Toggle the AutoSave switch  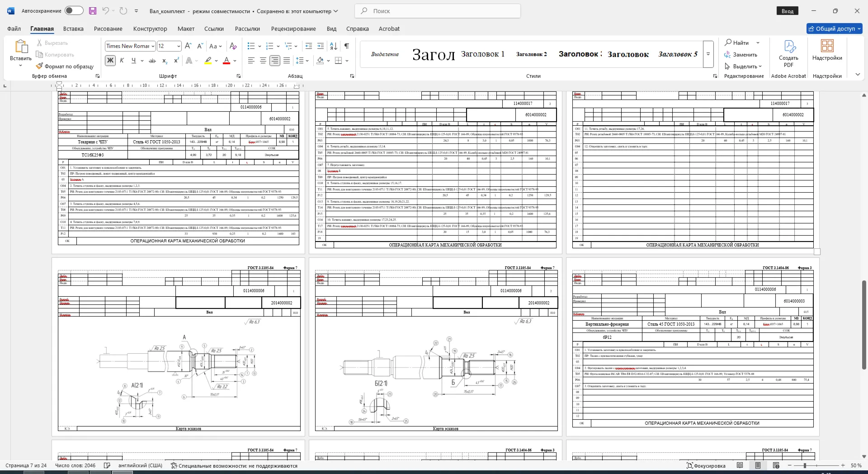pos(74,11)
